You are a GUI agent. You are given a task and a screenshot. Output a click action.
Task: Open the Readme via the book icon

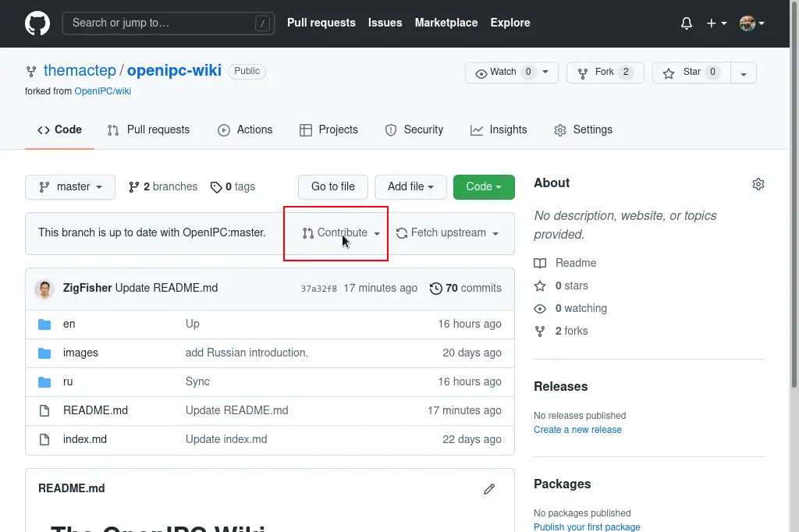tap(540, 263)
